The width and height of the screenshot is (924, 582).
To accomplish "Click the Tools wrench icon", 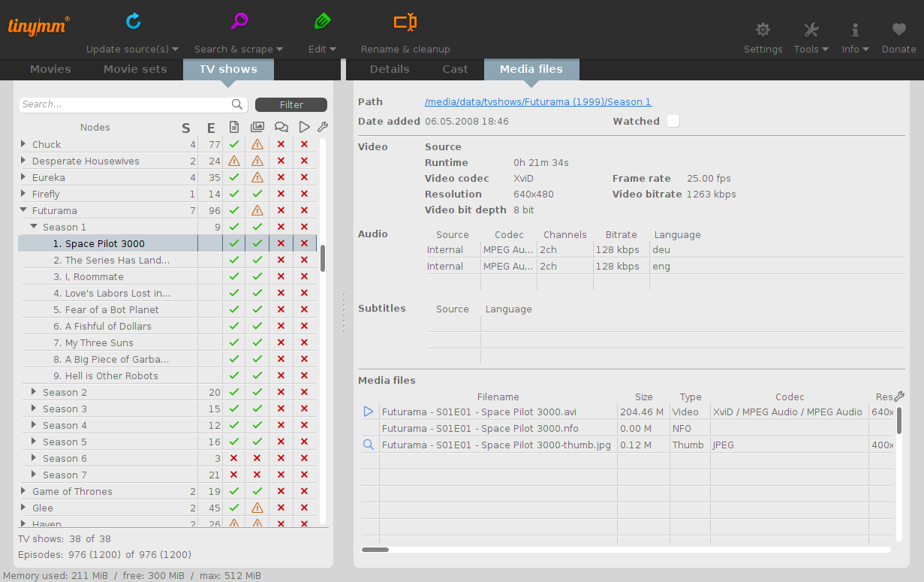I will 811,30.
